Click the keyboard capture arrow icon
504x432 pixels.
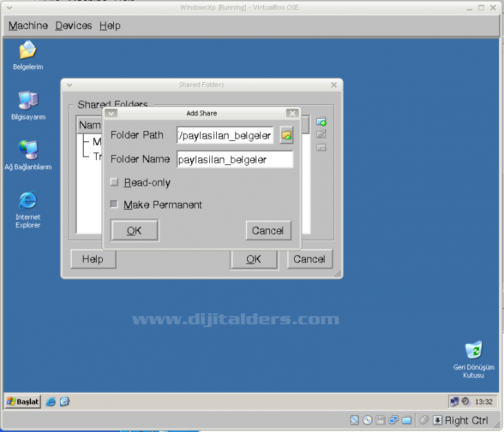tap(438, 420)
